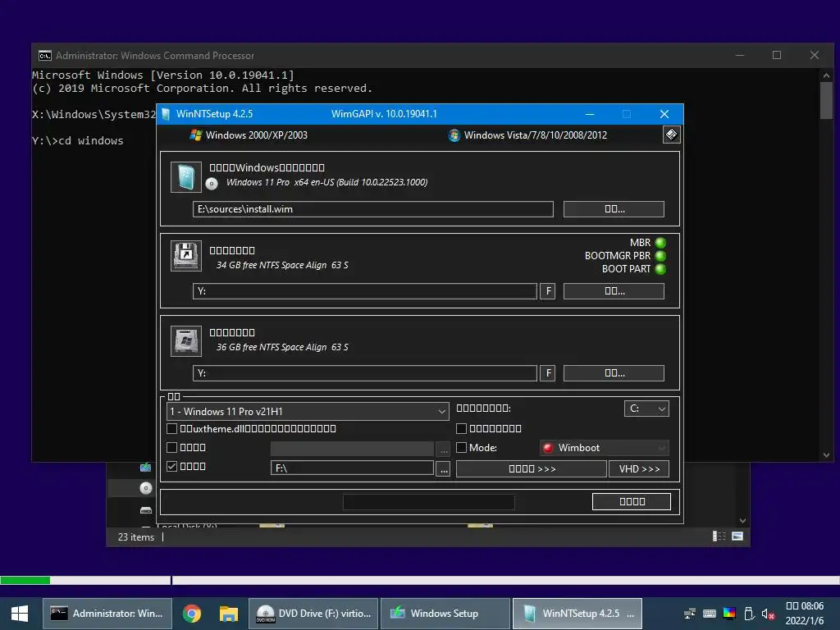Click the ... button next to F:\ field

(444, 468)
